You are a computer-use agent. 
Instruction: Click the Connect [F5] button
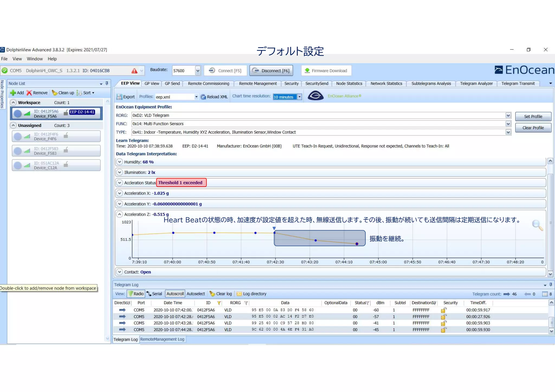(x=225, y=71)
